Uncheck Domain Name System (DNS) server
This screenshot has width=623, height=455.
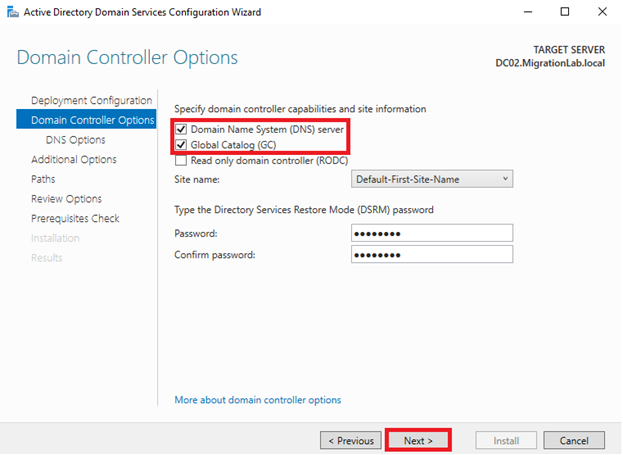point(181,129)
